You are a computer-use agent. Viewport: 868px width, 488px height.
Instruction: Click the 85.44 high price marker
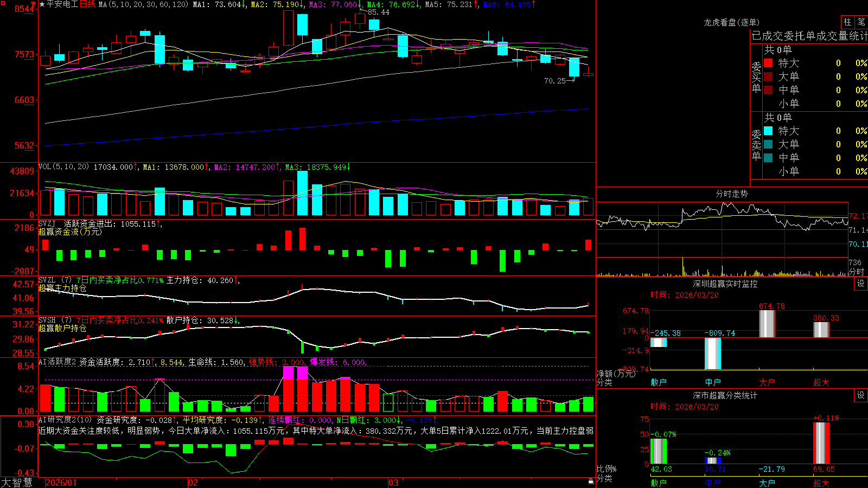point(379,12)
